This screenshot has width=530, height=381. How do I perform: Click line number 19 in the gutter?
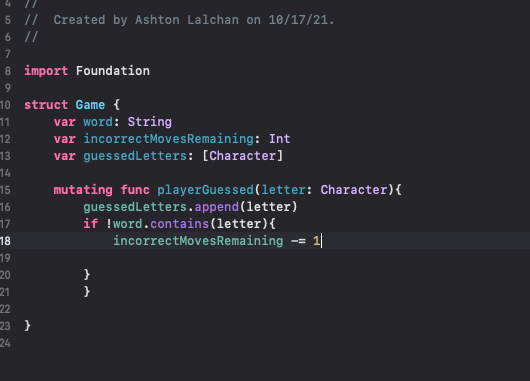tap(5, 258)
